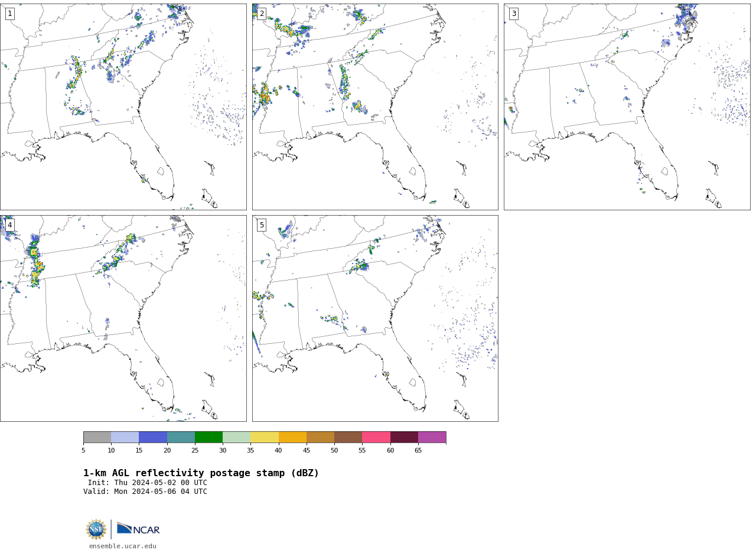The image size is (756, 553).
Task: Open ensemble member 2 reflectivity map
Action: (x=375, y=107)
